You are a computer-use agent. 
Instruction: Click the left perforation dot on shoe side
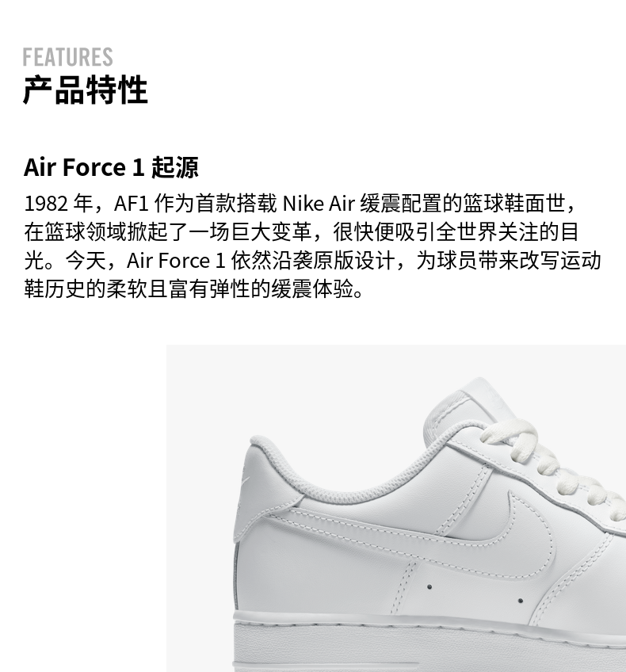[429, 586]
